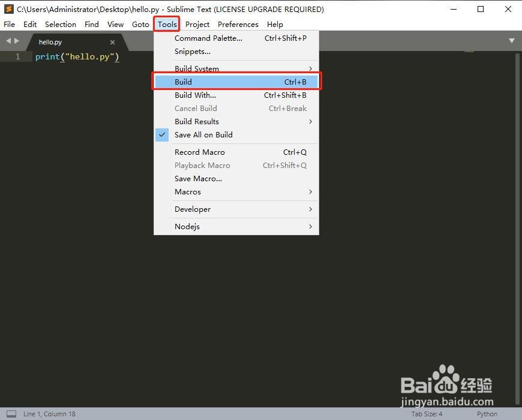Close the Sublime Text window

tap(508, 9)
